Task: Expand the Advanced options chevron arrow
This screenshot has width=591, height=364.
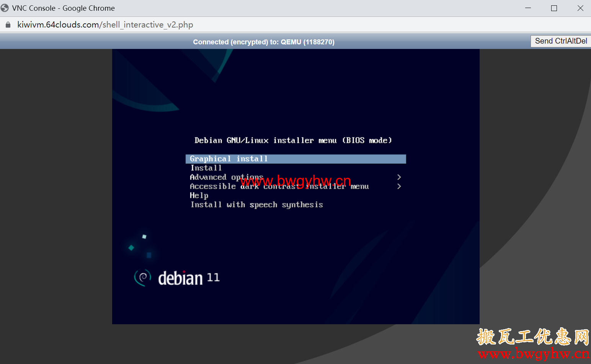Action: tap(399, 177)
